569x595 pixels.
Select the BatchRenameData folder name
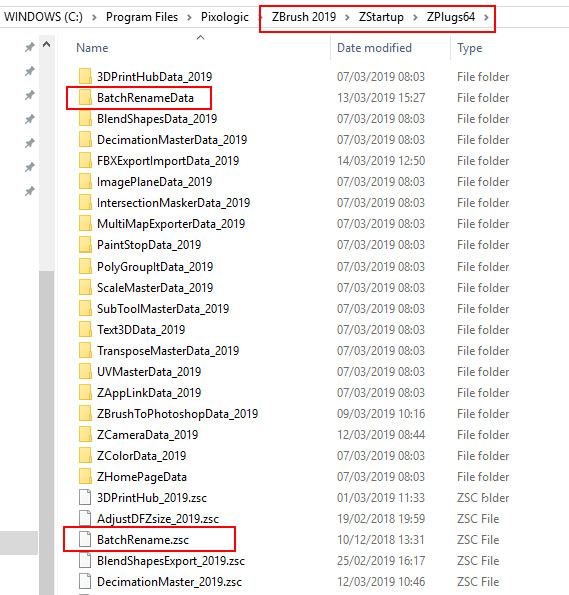(x=145, y=98)
